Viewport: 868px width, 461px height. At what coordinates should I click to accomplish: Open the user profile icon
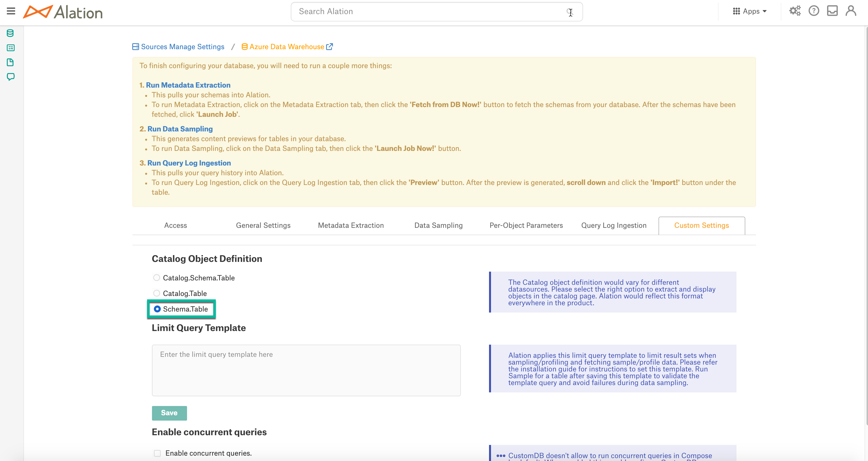850,11
